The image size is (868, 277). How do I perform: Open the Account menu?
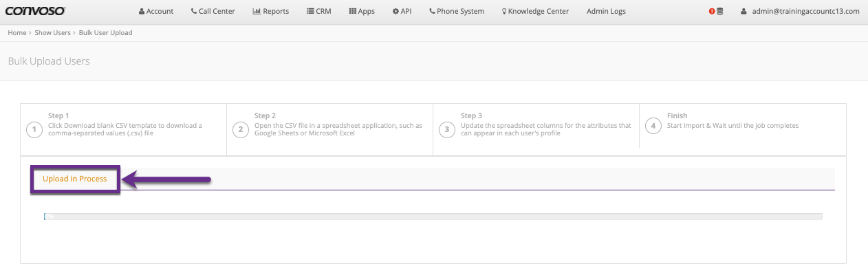tap(156, 12)
